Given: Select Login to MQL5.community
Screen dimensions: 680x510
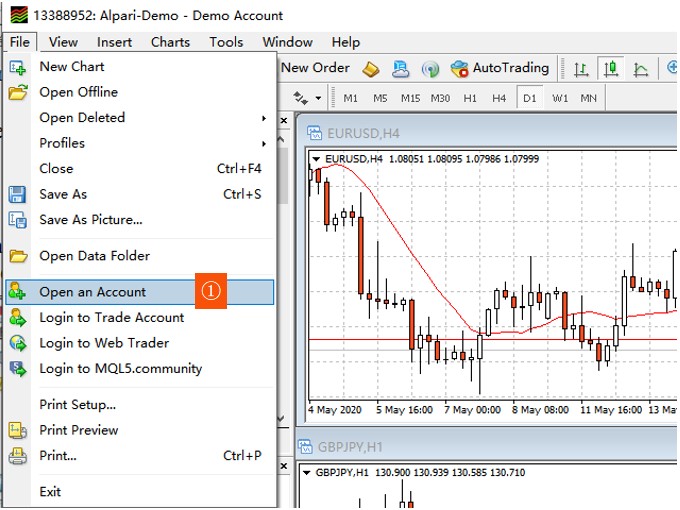Looking at the screenshot, I should point(140,369).
